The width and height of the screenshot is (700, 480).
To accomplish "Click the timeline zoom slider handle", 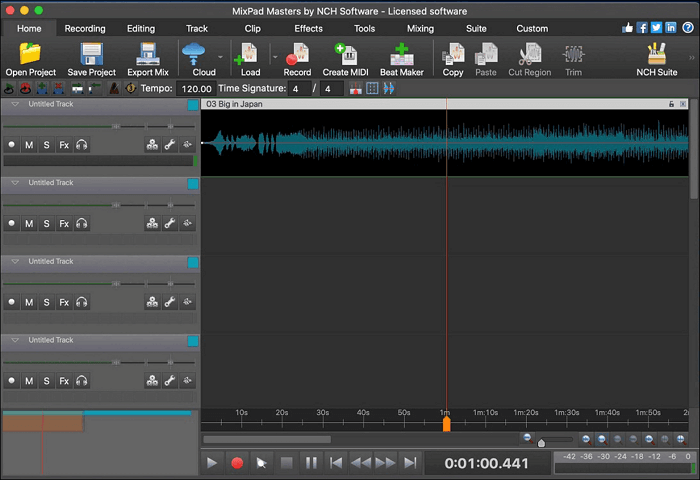I will point(541,443).
